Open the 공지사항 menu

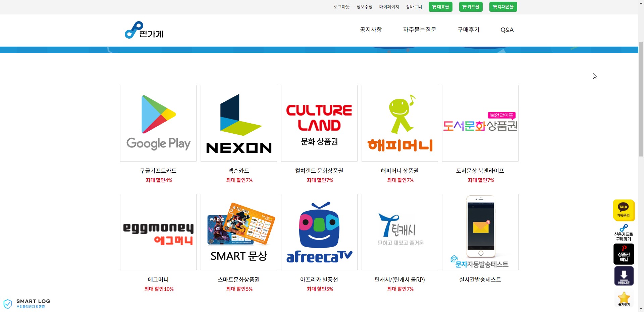(x=371, y=30)
